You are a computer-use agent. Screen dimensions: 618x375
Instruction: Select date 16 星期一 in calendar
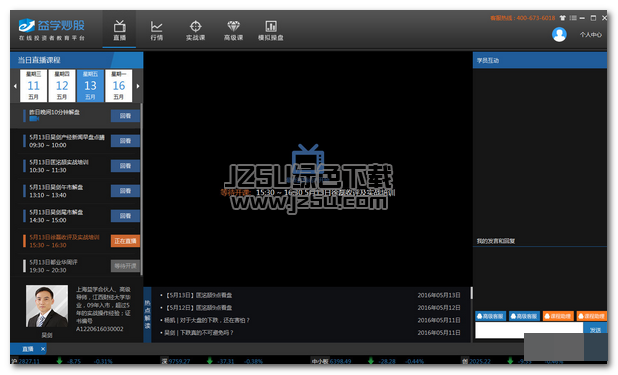pos(119,86)
